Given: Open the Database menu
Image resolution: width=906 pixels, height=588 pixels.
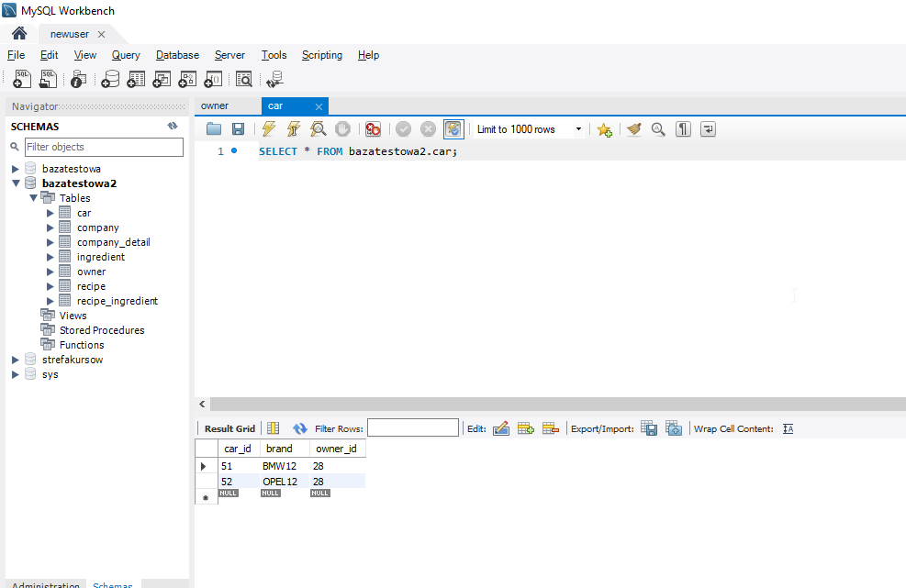Looking at the screenshot, I should [x=177, y=55].
